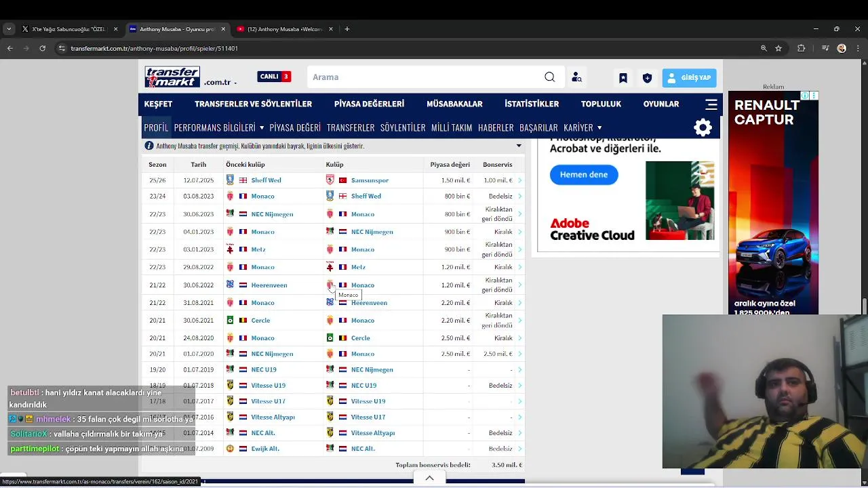The width and height of the screenshot is (868, 488).
Task: Open the browser profile avatar icon
Action: click(842, 48)
